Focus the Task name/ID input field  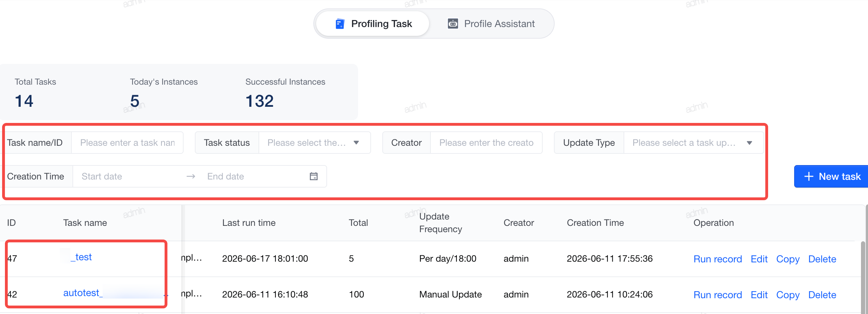tap(127, 143)
